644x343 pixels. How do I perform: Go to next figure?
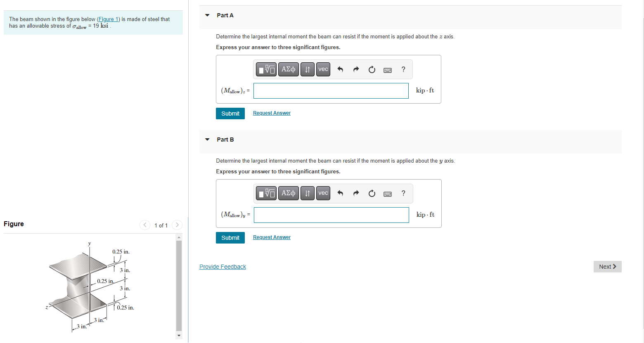(x=177, y=225)
